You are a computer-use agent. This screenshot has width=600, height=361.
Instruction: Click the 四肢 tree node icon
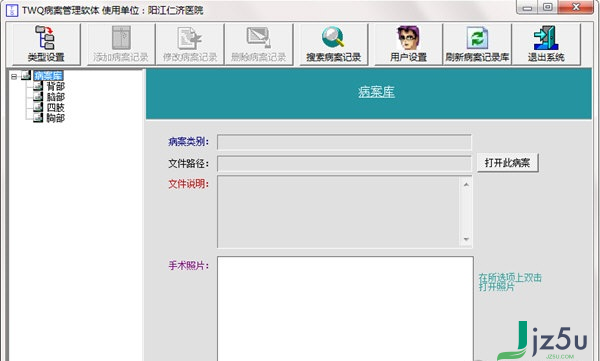(x=38, y=107)
